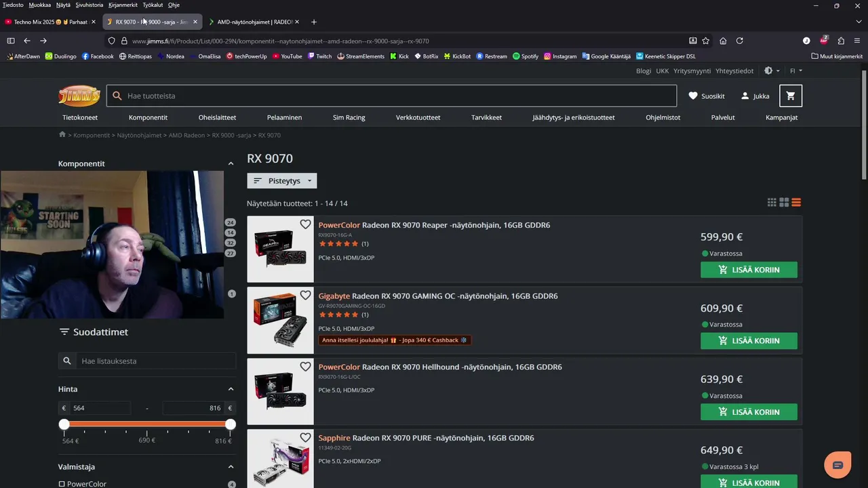The image size is (868, 488).
Task: Open Spotify bookmark
Action: point(526,56)
